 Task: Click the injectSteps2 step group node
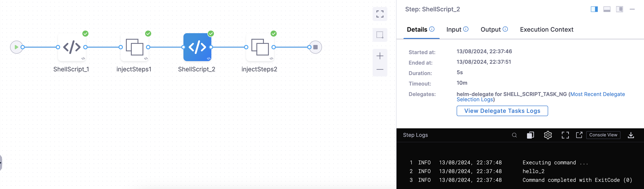260,47
